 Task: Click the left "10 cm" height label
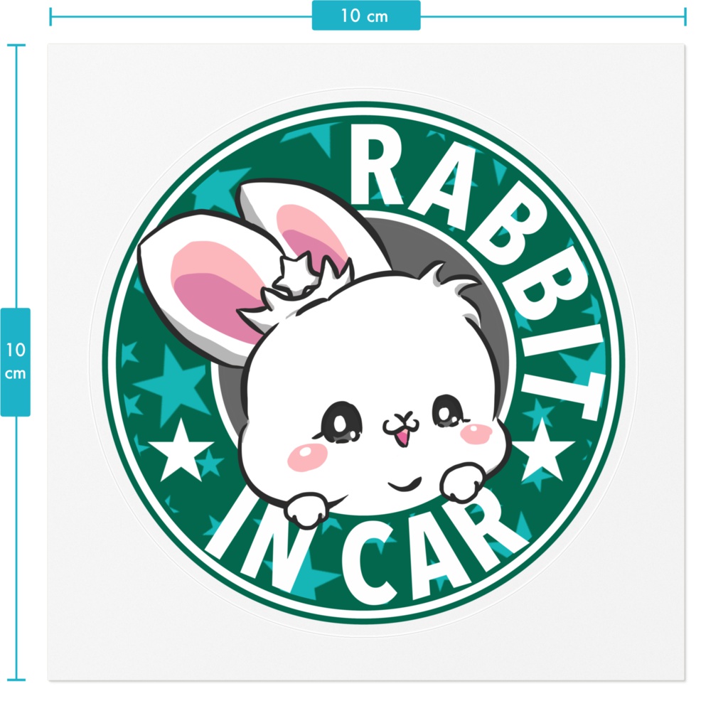[16, 362]
